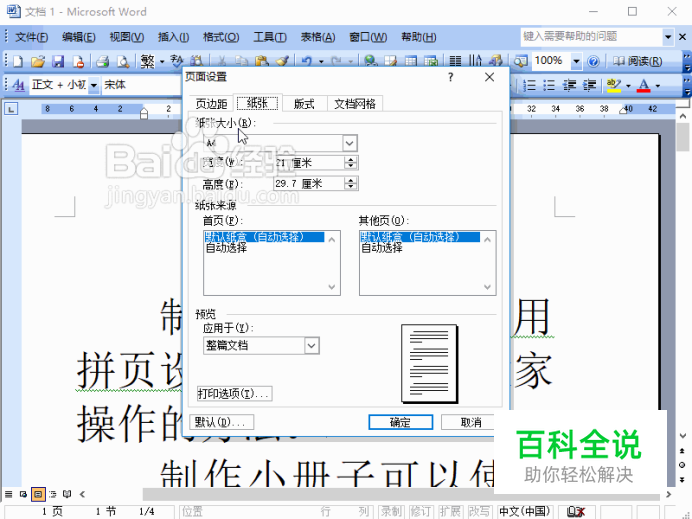The width and height of the screenshot is (692, 519).
Task: Open the 文件(F) menu
Action: pos(31,37)
